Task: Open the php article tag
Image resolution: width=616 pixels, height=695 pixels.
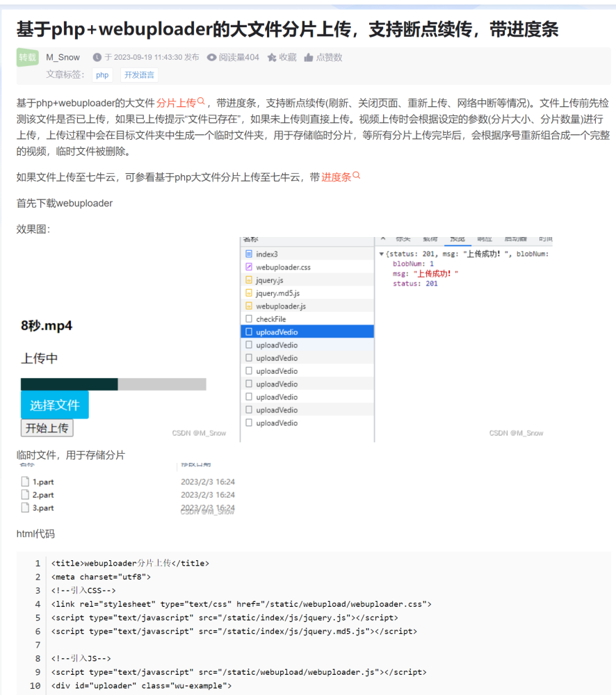Action: coord(102,75)
